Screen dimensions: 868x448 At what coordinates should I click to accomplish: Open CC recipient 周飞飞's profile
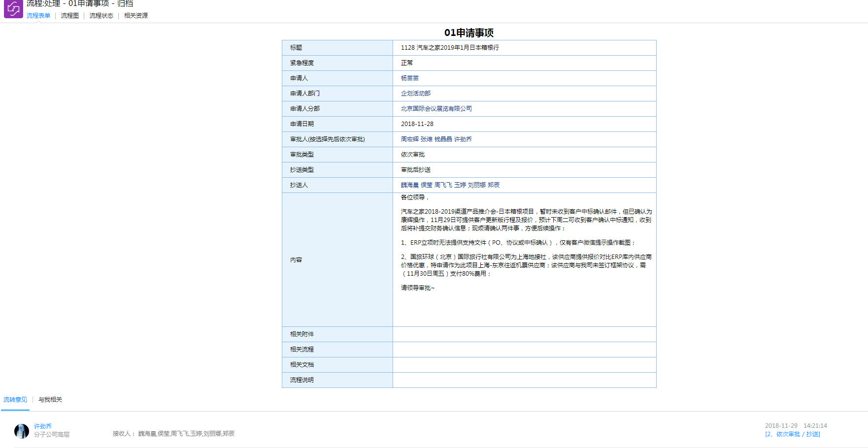coord(443,185)
